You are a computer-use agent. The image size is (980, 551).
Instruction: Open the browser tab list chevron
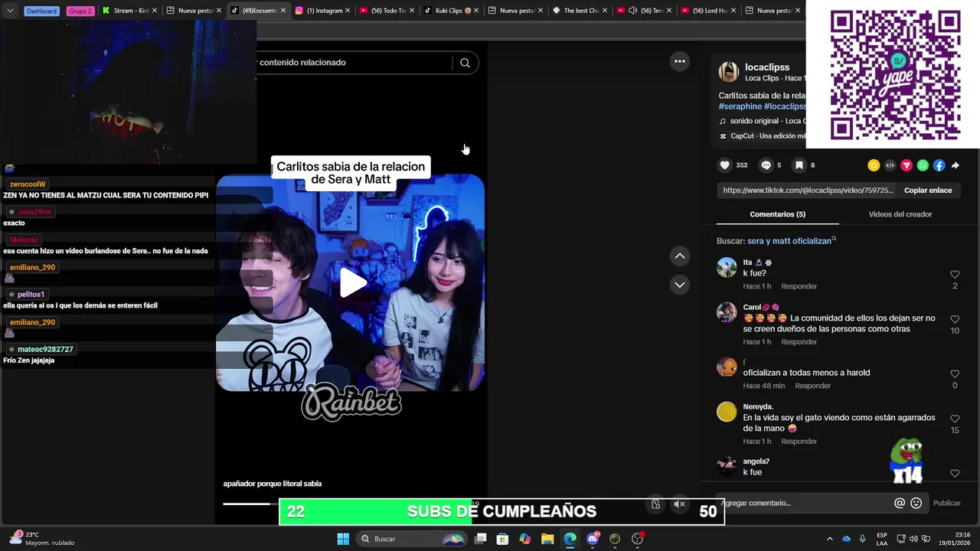10,11
